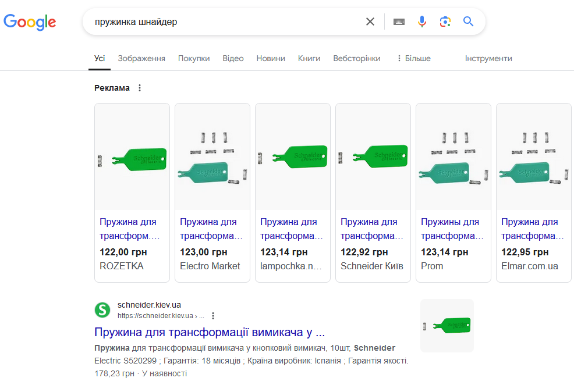Click the search result thumbnail image
Viewport: 574px width, 392px height.
click(x=447, y=325)
